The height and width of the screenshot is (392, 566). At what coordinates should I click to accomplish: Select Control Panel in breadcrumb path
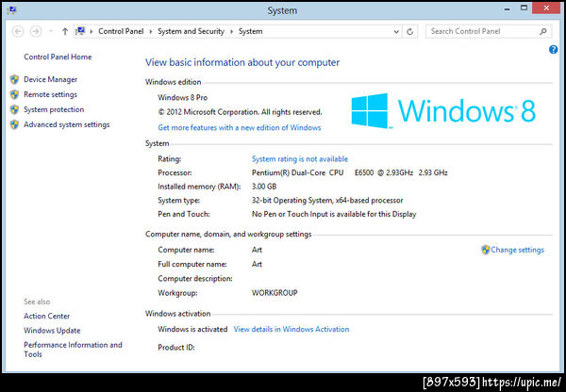click(121, 31)
